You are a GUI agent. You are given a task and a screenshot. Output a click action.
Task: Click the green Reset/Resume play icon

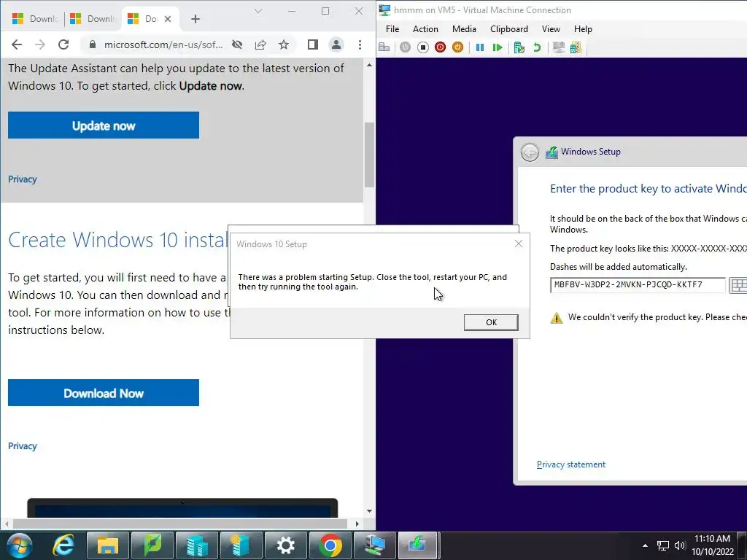coord(498,47)
